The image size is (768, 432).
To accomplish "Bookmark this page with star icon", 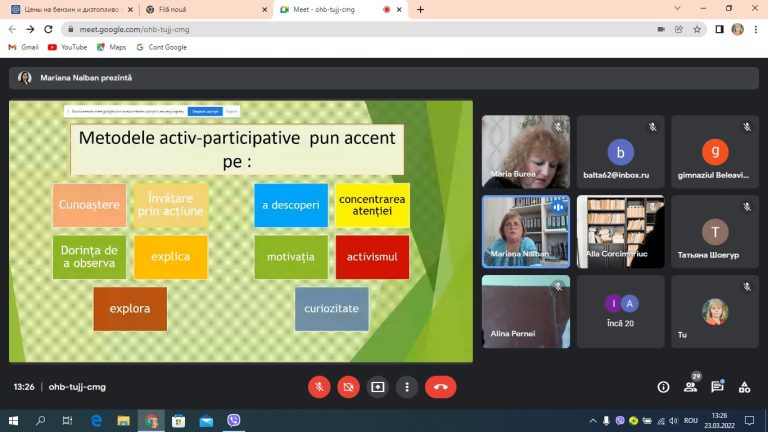I will point(697,29).
